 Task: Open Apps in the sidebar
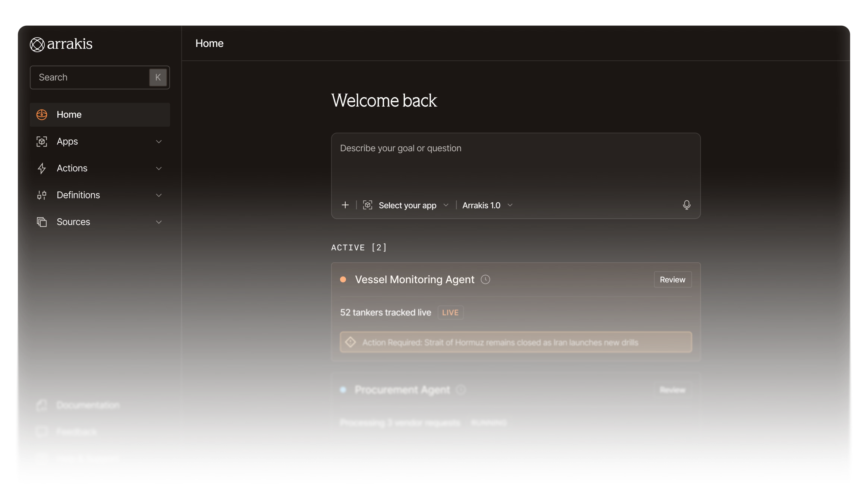[x=100, y=142]
